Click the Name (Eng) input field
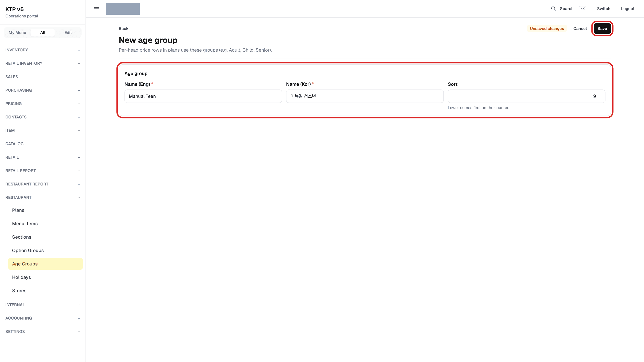This screenshot has height=362, width=644. pos(203,96)
